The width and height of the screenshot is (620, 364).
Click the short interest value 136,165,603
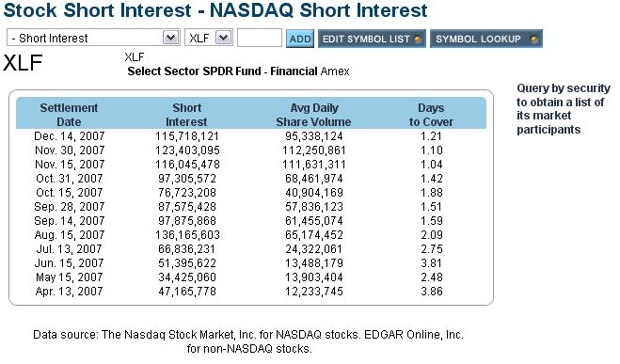[187, 235]
